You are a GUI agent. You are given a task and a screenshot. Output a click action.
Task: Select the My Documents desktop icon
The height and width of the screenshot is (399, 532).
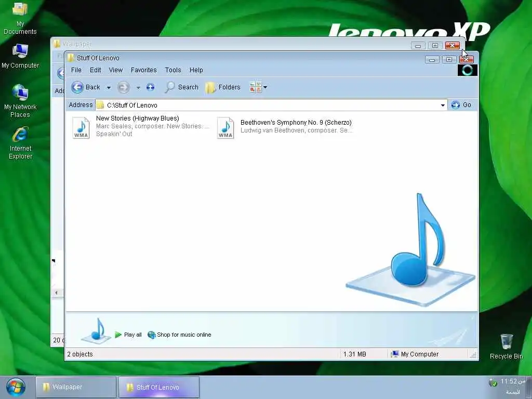click(20, 18)
